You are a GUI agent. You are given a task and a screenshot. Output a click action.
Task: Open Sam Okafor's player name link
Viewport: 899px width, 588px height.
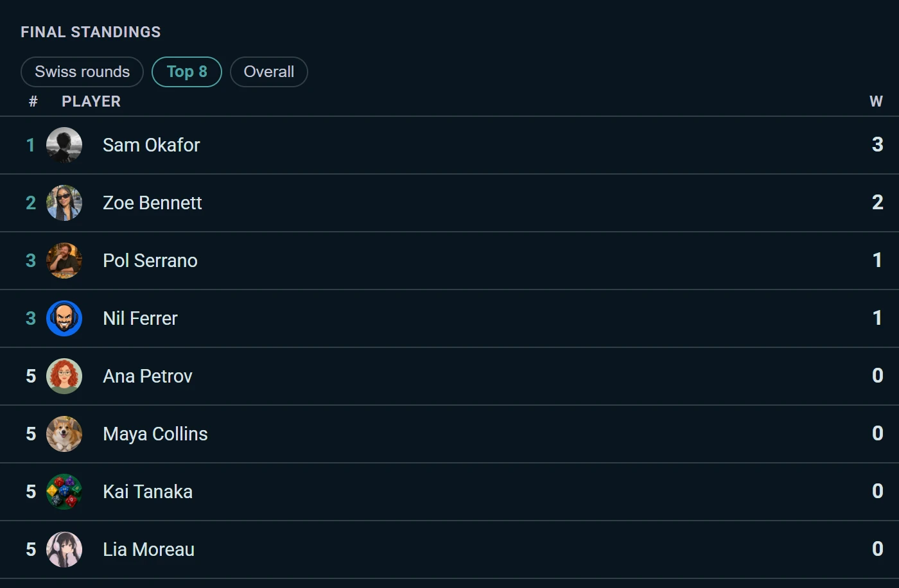pos(152,145)
